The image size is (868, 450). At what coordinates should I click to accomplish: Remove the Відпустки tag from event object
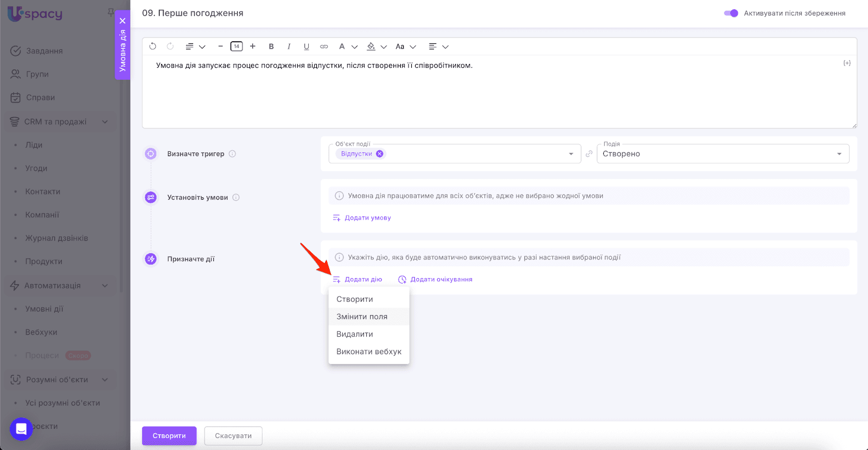[380, 154]
